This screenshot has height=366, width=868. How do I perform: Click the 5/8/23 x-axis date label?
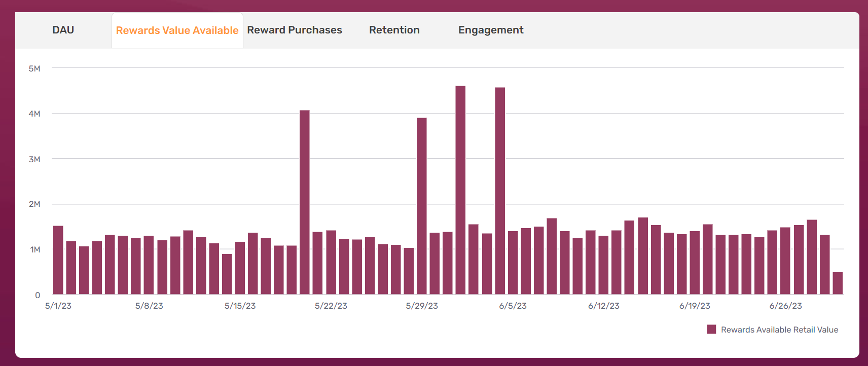(149, 306)
